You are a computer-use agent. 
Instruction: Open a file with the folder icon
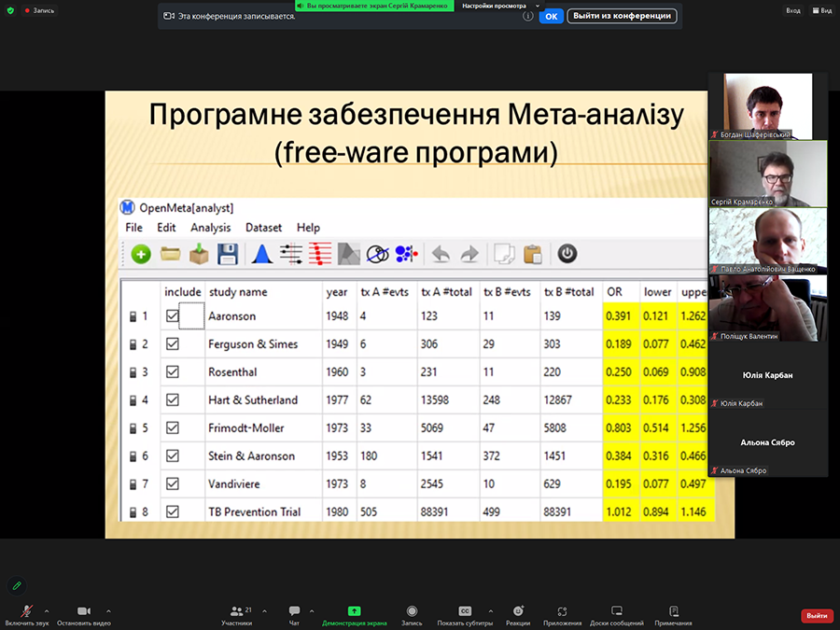click(x=171, y=254)
